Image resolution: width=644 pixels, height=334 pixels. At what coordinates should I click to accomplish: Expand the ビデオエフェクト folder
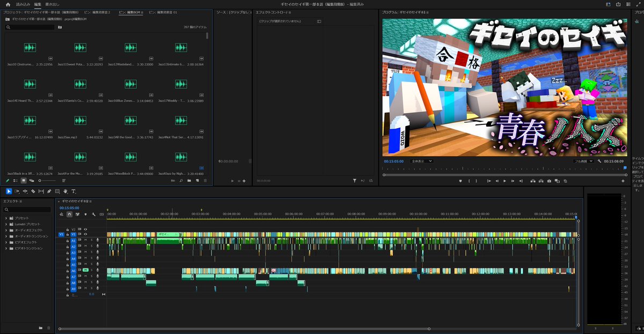coord(6,242)
